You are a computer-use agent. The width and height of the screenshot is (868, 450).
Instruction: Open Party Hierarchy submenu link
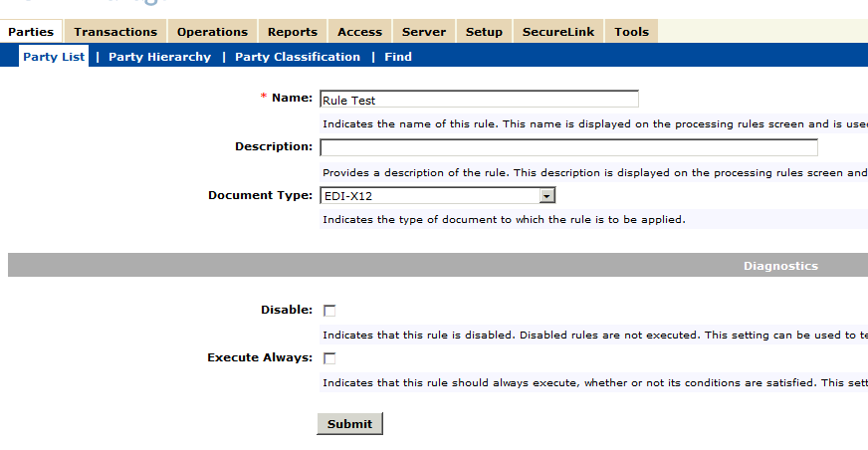tap(159, 57)
